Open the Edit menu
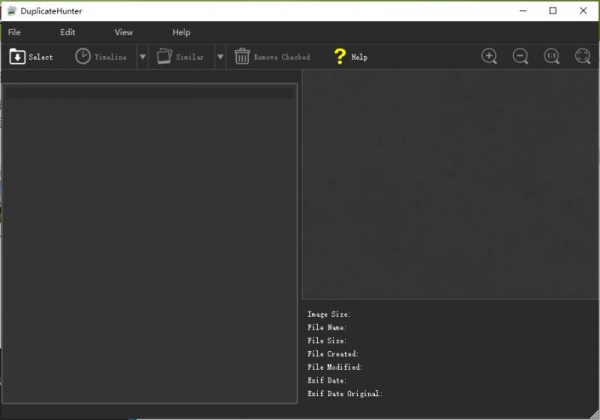The height and width of the screenshot is (420, 600). [x=67, y=32]
